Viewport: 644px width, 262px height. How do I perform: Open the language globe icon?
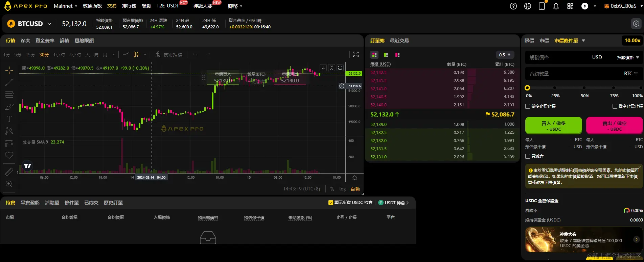click(528, 6)
